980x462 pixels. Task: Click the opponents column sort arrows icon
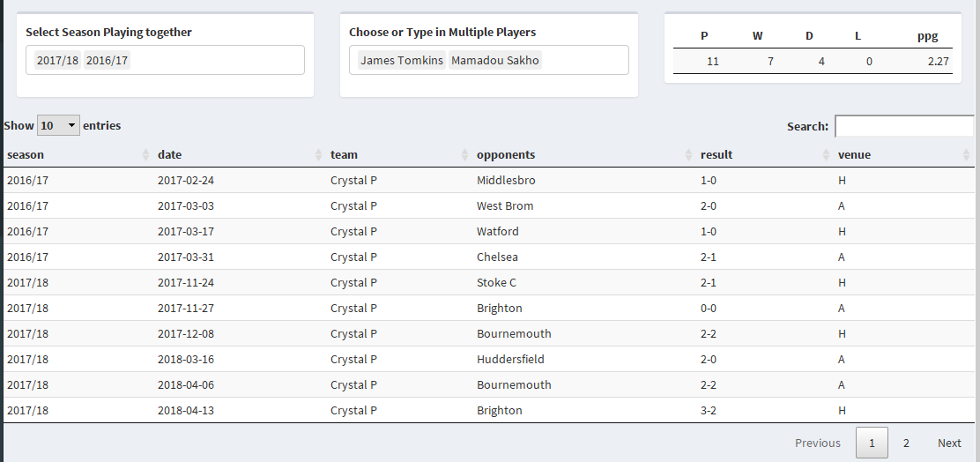tap(688, 155)
